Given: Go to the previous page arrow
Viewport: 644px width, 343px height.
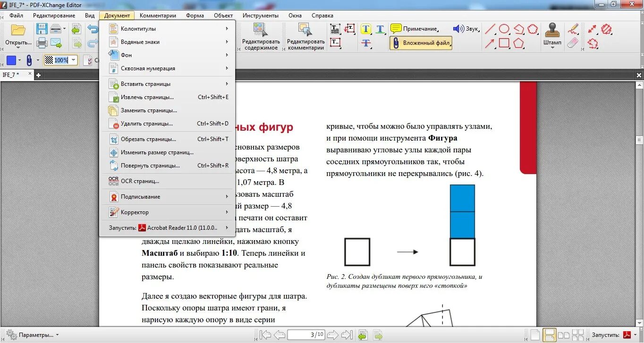Looking at the screenshot, I should click(x=280, y=335).
